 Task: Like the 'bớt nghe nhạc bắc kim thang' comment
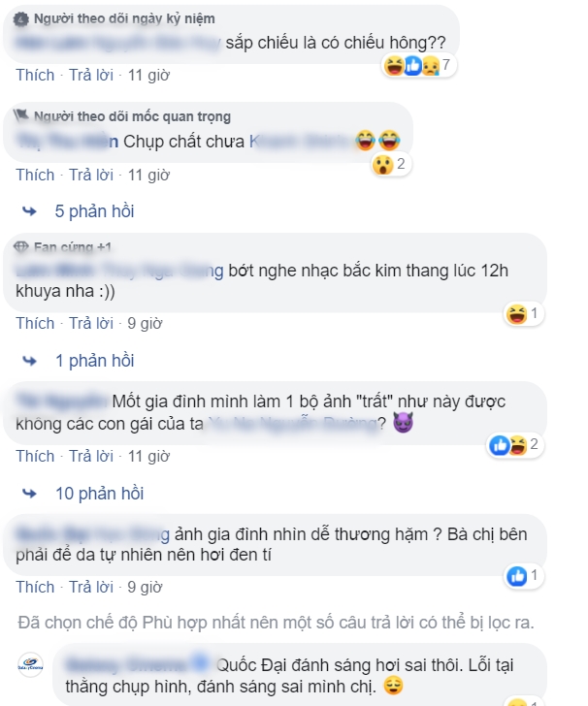pyautogui.click(x=35, y=323)
